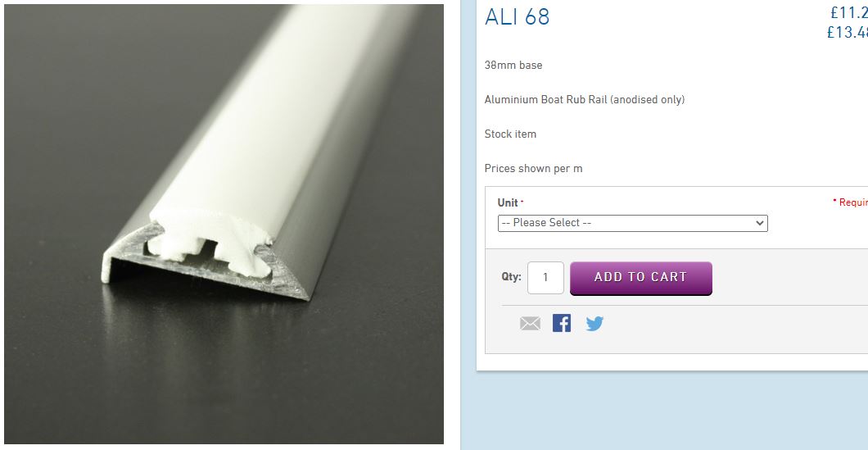Open the rub rail product photo
Image resolution: width=868 pixels, height=450 pixels.
coord(224,224)
